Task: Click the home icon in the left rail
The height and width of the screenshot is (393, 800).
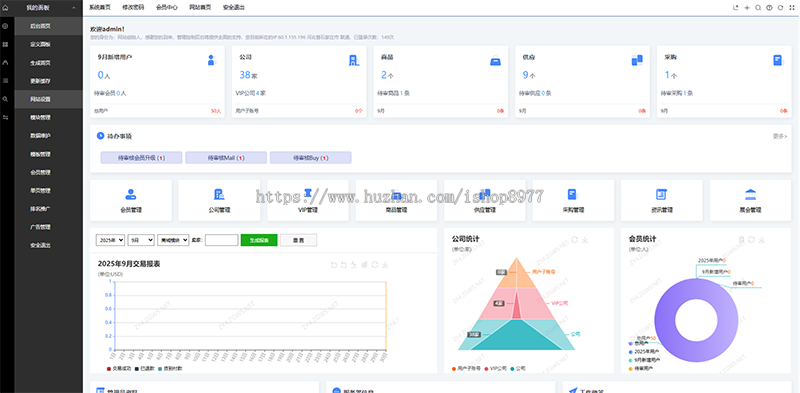Action: pos(5,8)
